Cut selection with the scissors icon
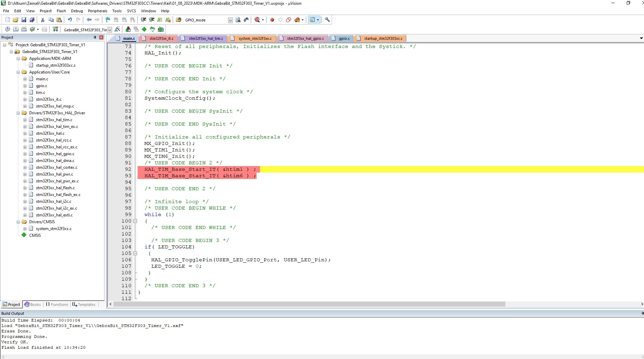The width and height of the screenshot is (644, 359). (43, 20)
